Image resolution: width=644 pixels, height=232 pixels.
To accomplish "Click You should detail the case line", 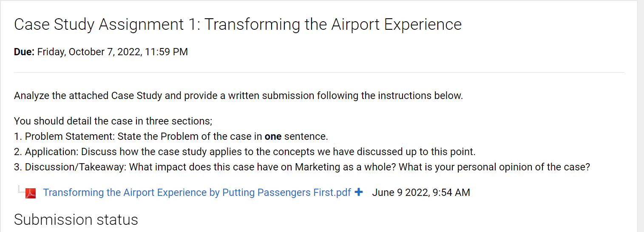I will [113, 121].
